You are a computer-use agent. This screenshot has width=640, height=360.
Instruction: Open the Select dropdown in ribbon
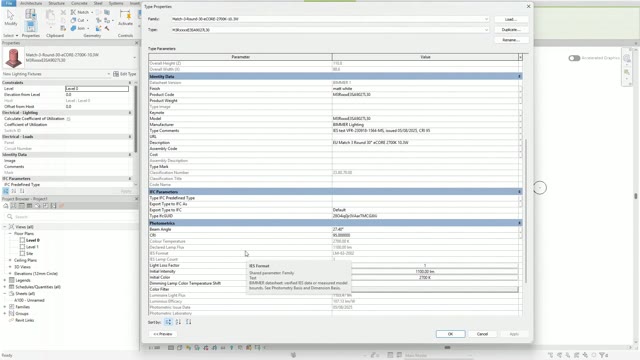[x=11, y=36]
